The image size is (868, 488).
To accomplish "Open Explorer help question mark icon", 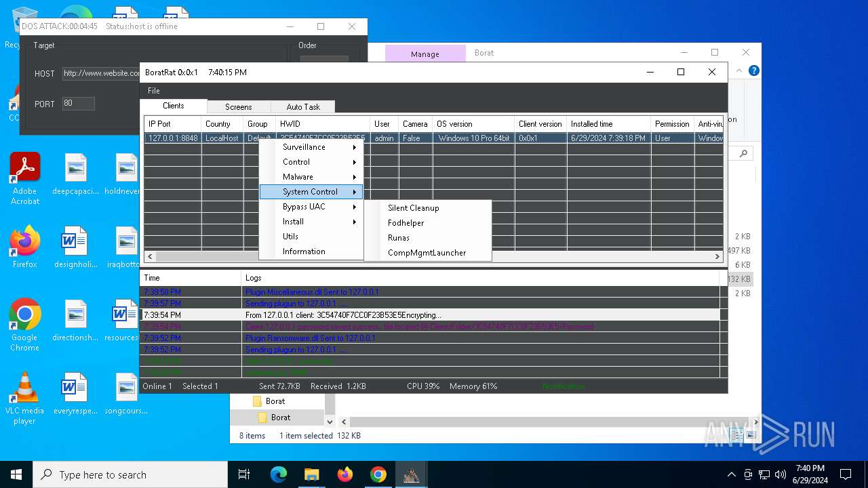I will pos(753,71).
